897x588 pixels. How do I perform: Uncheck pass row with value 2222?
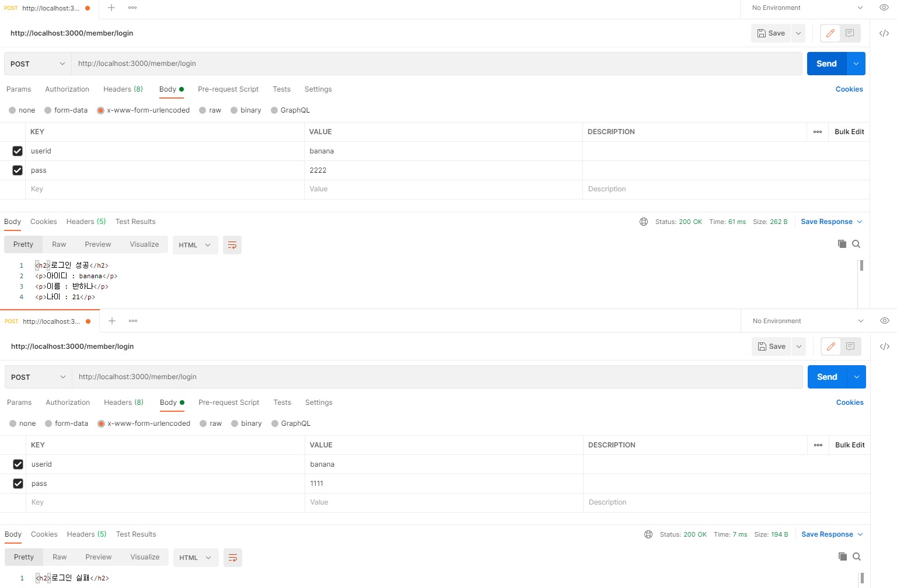pos(18,170)
